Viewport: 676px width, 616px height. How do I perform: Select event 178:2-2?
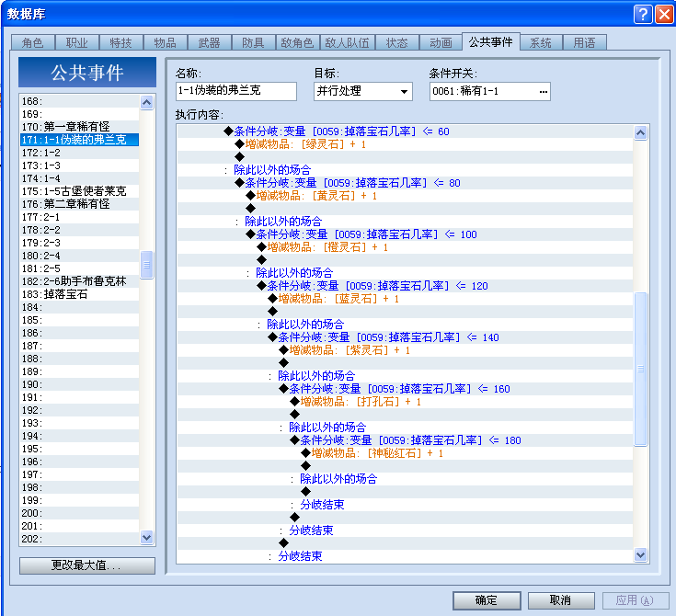coord(80,230)
